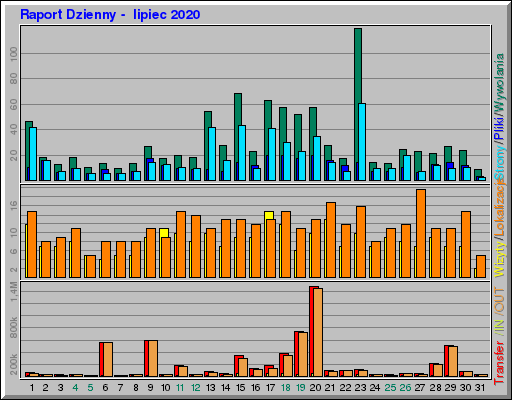
Task: Click the green day "12" x-axis label
Action: (x=195, y=388)
